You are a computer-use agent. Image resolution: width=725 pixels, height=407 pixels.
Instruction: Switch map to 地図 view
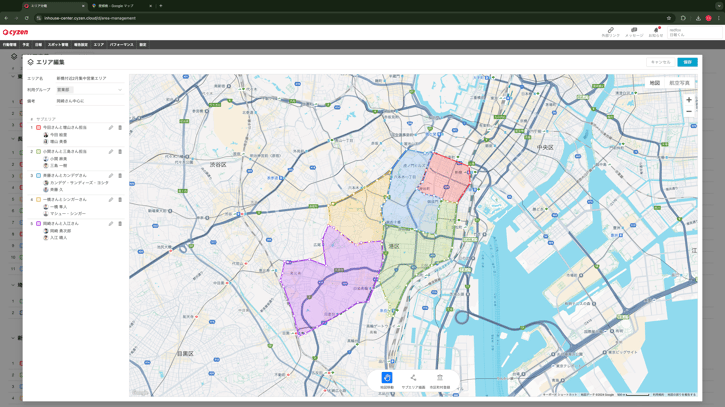point(655,83)
